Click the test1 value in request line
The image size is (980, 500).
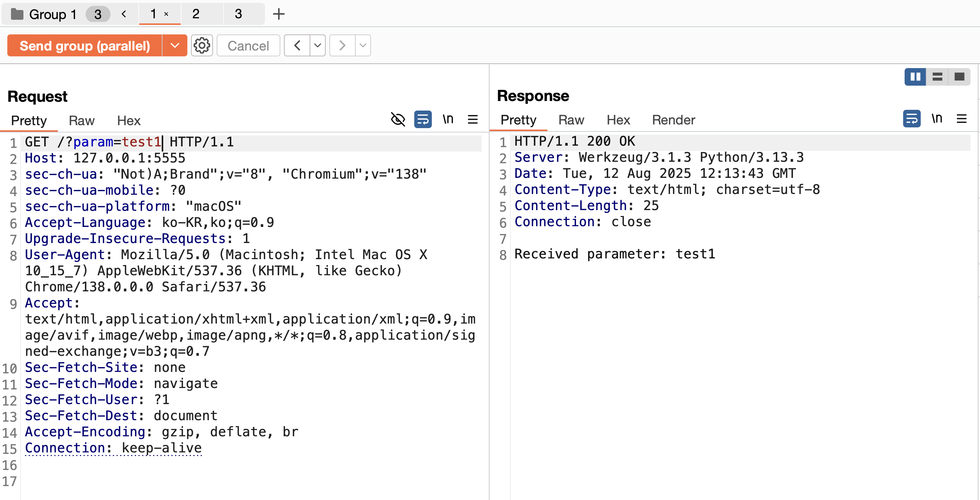[142, 142]
